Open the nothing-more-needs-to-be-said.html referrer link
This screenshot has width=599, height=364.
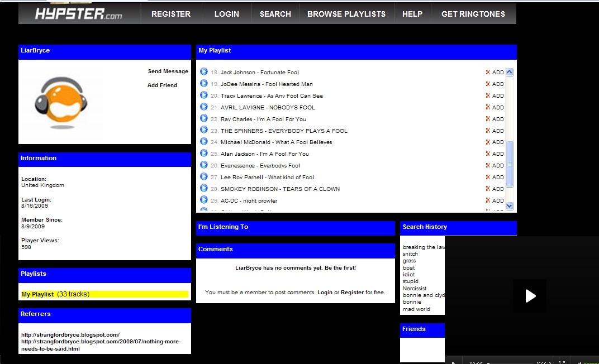point(101,345)
